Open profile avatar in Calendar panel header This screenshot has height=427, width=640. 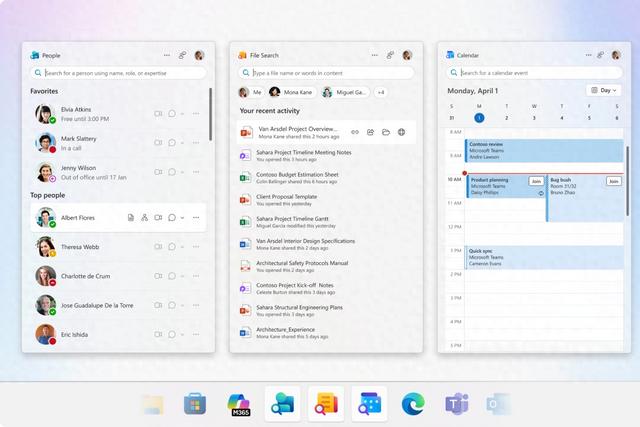coord(616,55)
